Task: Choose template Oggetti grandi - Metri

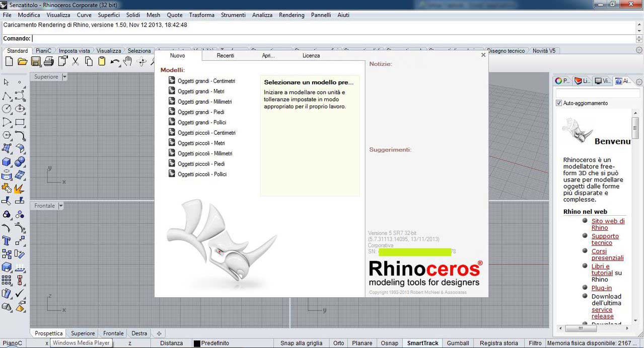Action: (196, 92)
